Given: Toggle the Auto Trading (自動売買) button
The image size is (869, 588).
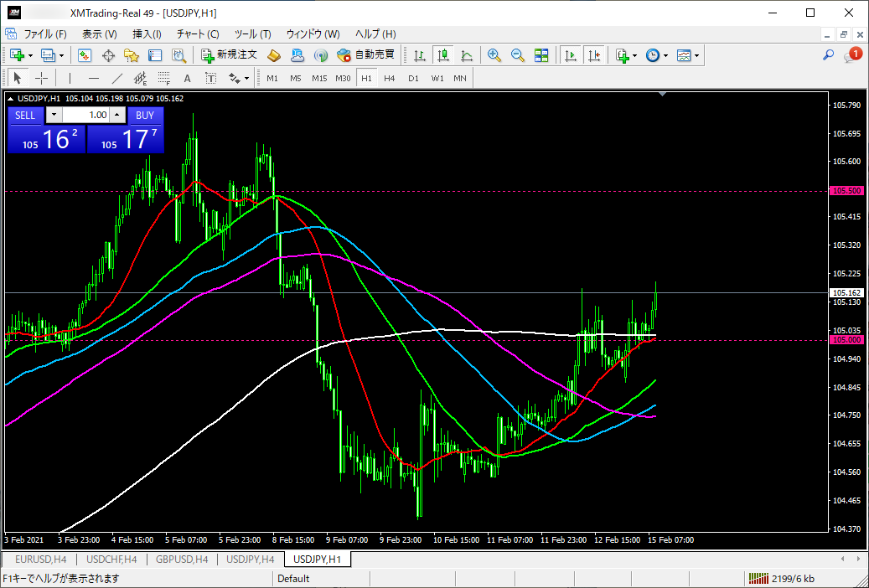Looking at the screenshot, I should click(x=365, y=55).
